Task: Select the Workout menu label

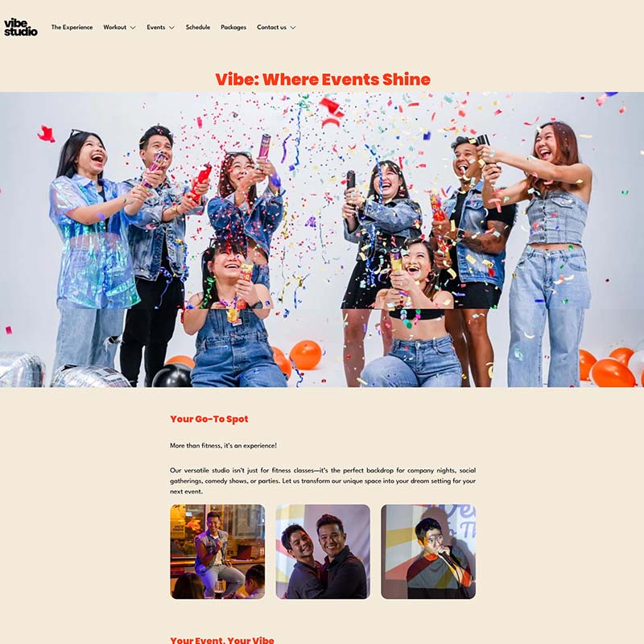Action: pyautogui.click(x=114, y=27)
